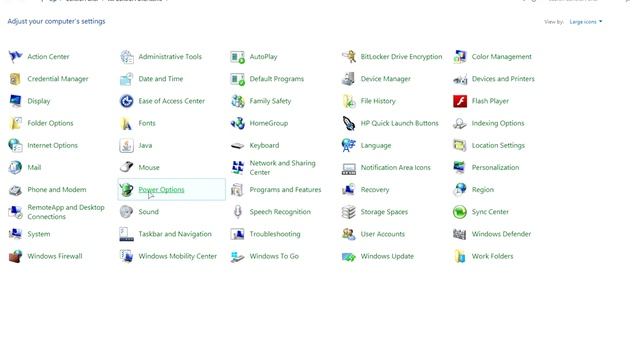Click the Region link
640x360 pixels.
[482, 189]
